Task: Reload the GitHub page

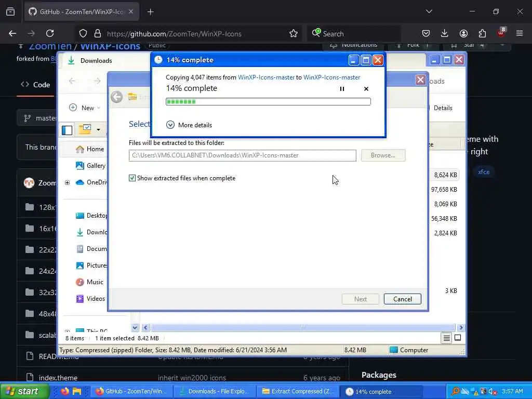Action: (50, 33)
